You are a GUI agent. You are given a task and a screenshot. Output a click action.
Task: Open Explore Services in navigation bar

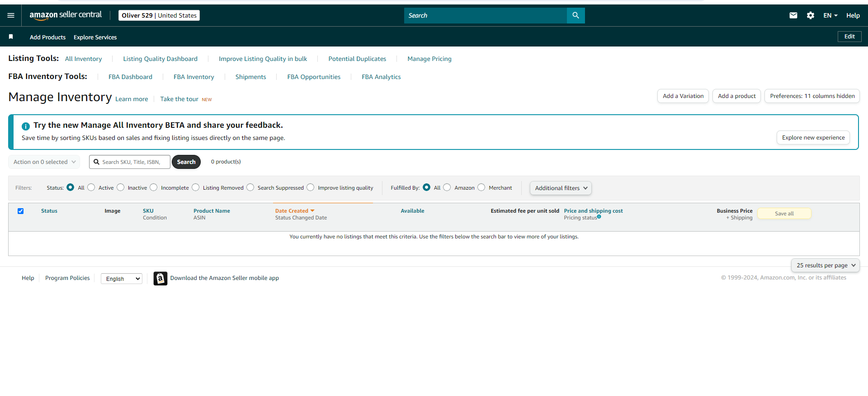[x=95, y=37]
